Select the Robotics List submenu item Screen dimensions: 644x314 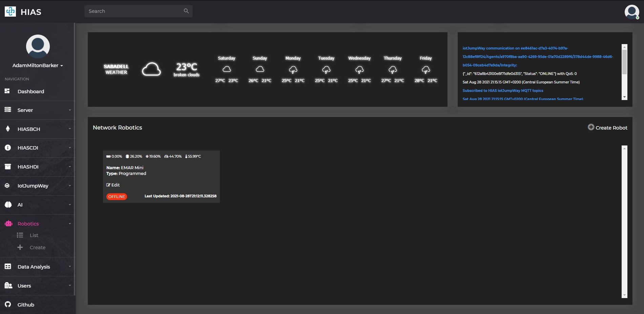click(x=34, y=235)
